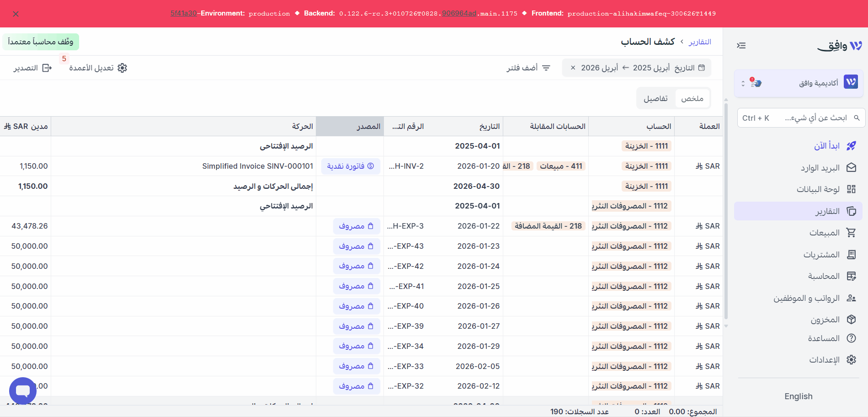Click 411 - مبيعات contra account tag
The height and width of the screenshot is (417, 868).
tap(561, 166)
